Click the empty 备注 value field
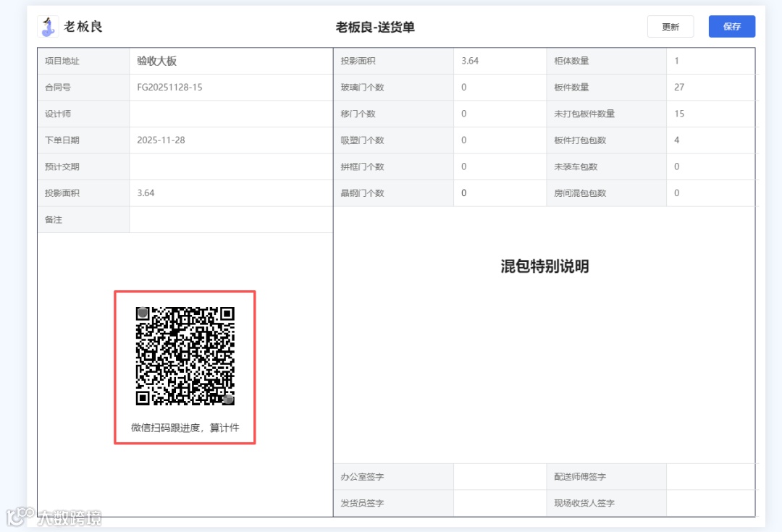 tap(231, 219)
